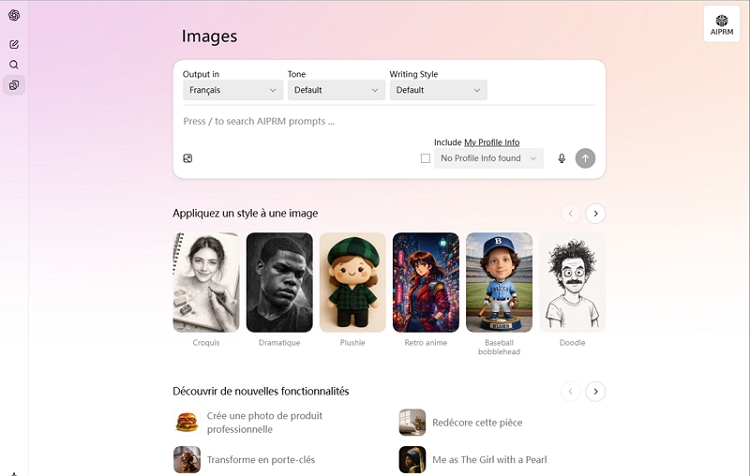Show previous image styles arrow

(x=570, y=213)
